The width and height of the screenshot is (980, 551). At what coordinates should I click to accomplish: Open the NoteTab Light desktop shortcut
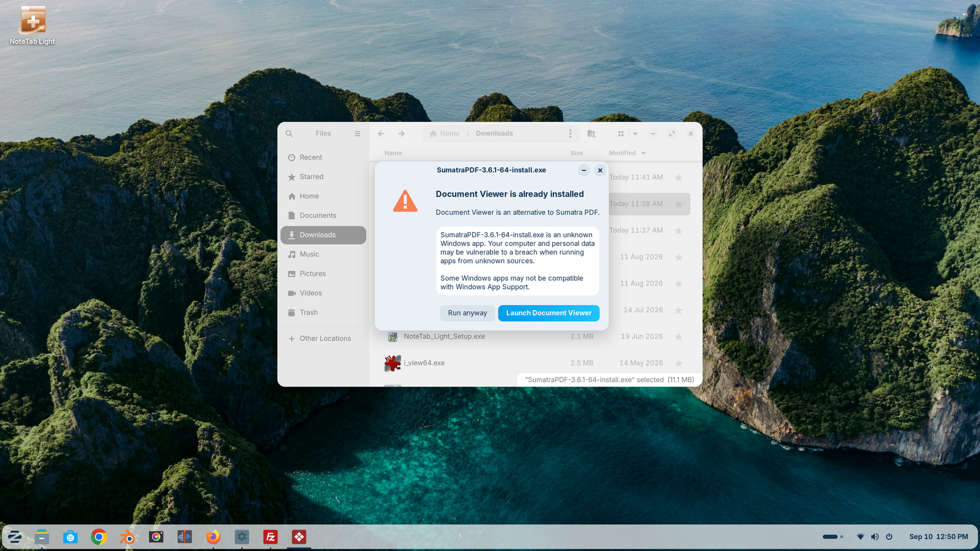point(33,26)
